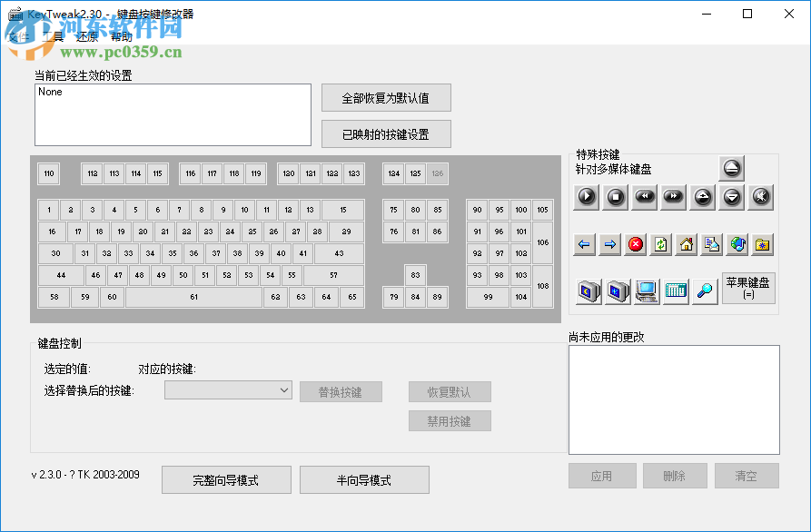Image resolution: width=811 pixels, height=532 pixels.
Task: Open the 文件 menu
Action: 20,38
